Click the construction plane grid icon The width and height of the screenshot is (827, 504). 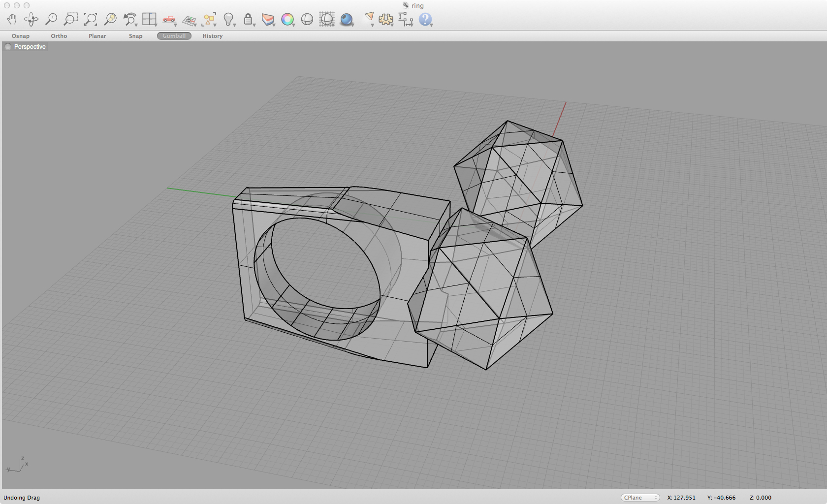click(189, 20)
